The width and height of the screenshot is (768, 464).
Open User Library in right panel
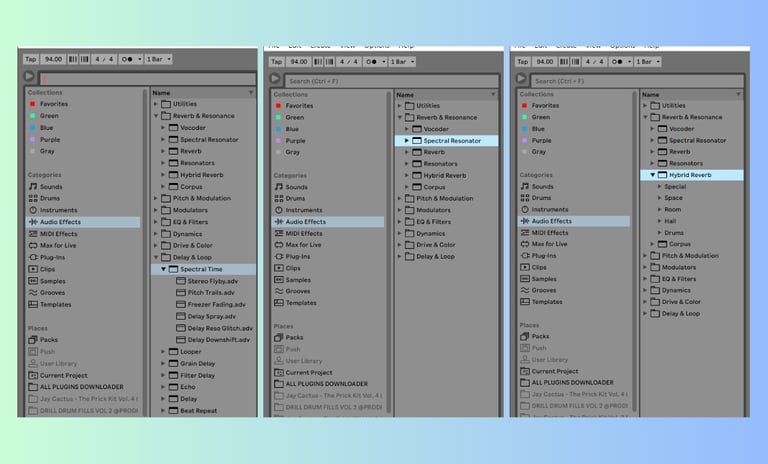pyautogui.click(x=544, y=360)
